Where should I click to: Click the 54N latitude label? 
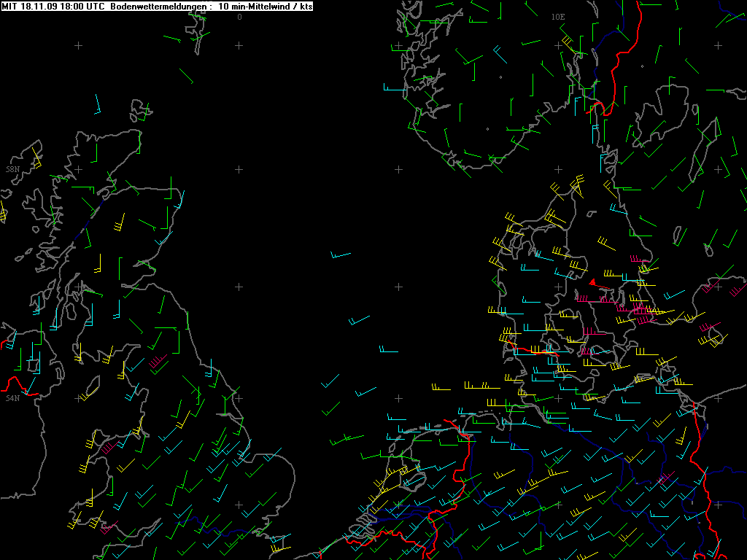(13, 398)
